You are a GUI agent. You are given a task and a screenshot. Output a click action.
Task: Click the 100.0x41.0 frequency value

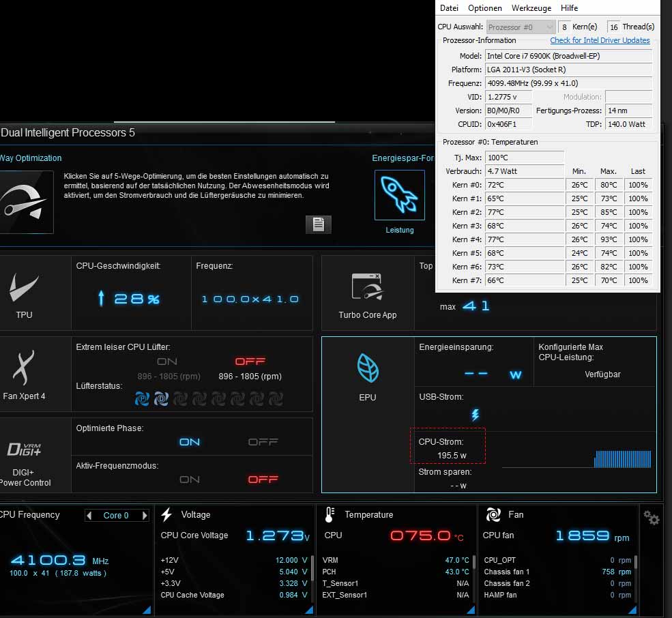pos(250,299)
